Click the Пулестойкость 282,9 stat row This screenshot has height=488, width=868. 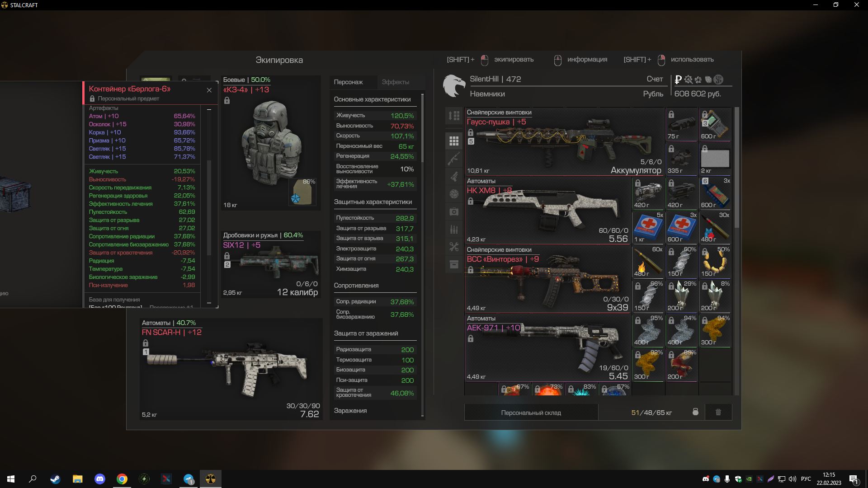[375, 218]
